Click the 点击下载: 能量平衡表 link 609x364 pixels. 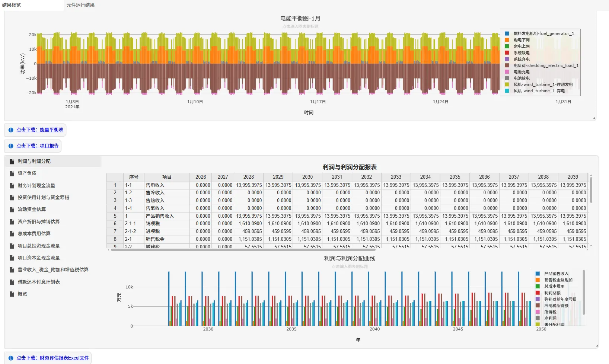(x=40, y=130)
